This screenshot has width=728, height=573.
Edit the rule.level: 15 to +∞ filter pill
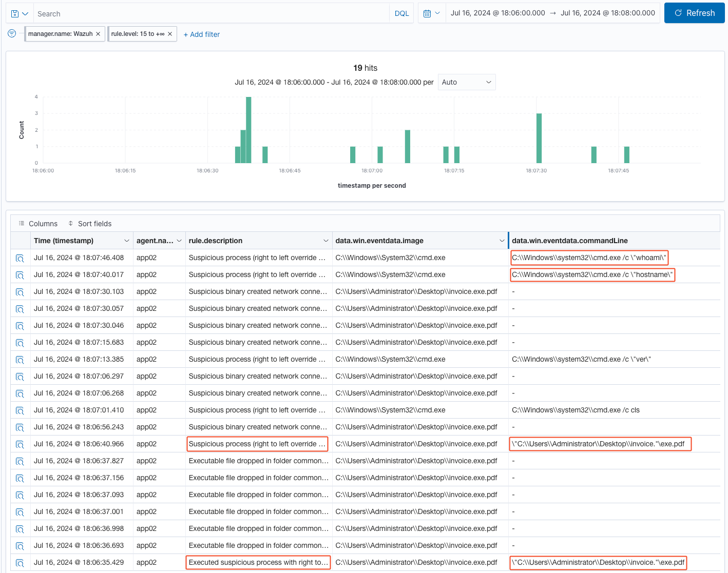click(x=138, y=34)
